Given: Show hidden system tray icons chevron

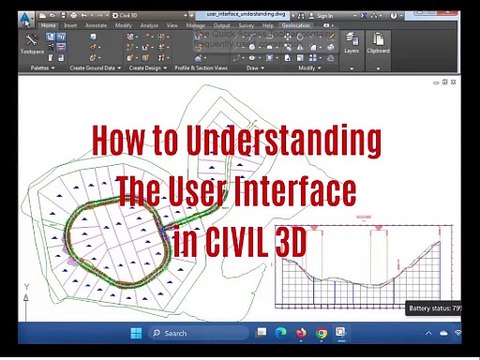Looking at the screenshot, I should [x=429, y=333].
